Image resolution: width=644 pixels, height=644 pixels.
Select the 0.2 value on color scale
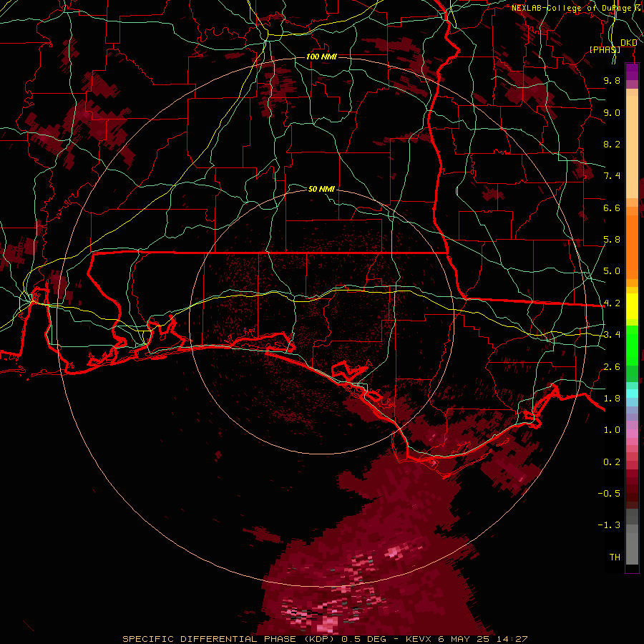tap(612, 462)
